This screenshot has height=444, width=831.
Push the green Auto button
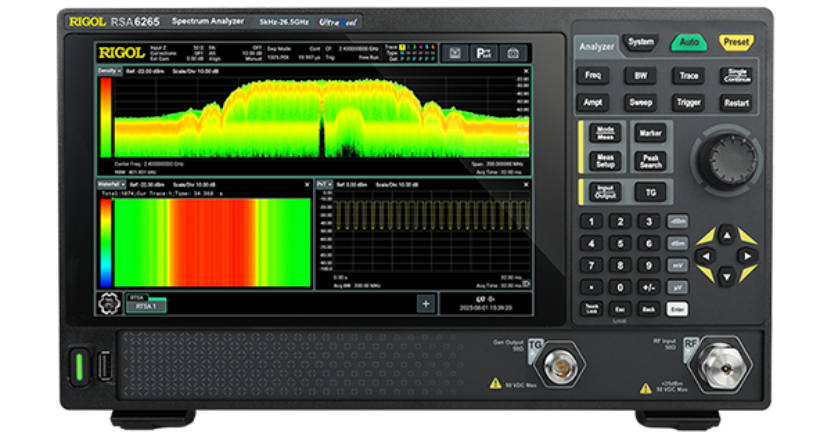688,42
